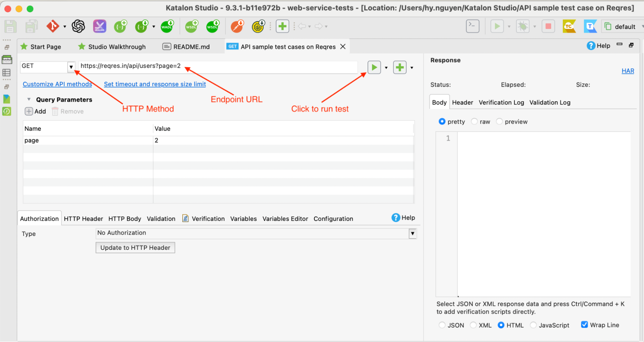Click the Postman import icon

click(237, 26)
